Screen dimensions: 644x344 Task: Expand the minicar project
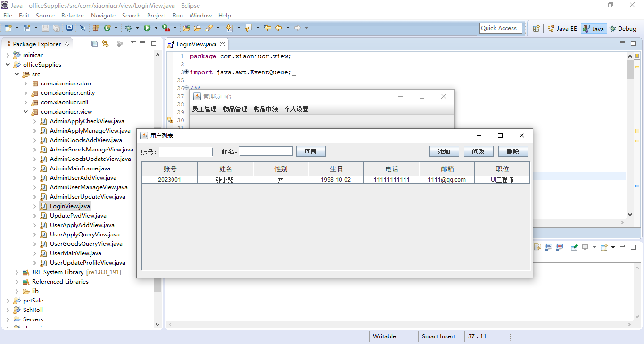(8, 55)
